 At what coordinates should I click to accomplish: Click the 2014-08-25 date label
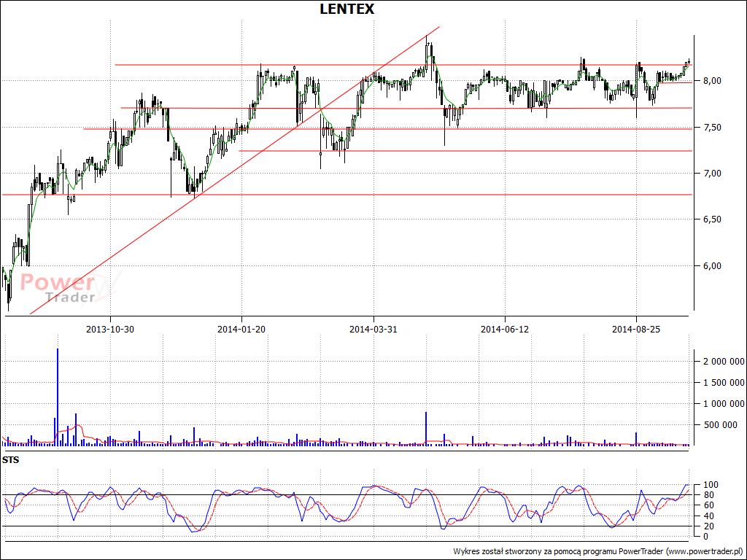(x=636, y=329)
